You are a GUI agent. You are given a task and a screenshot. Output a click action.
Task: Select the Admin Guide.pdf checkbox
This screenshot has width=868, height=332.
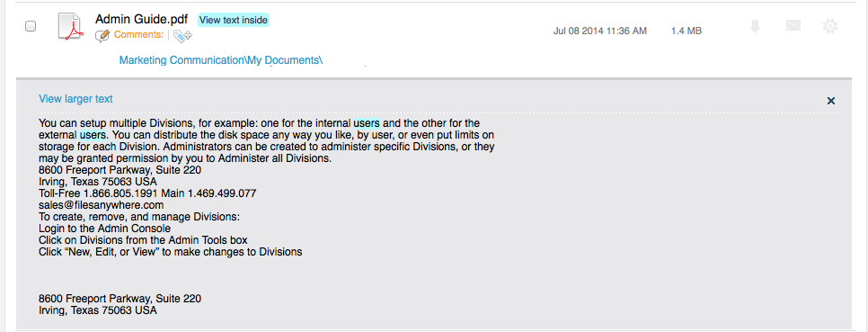(31, 26)
